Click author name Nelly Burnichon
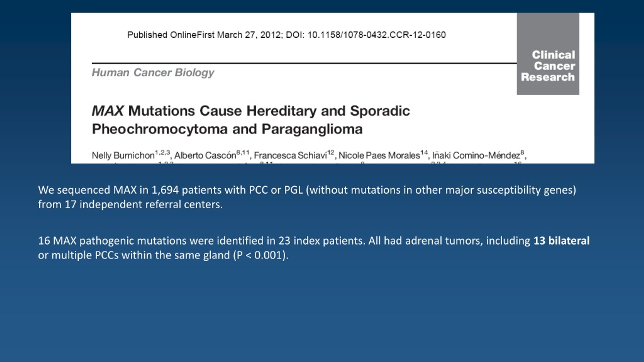 123,155
